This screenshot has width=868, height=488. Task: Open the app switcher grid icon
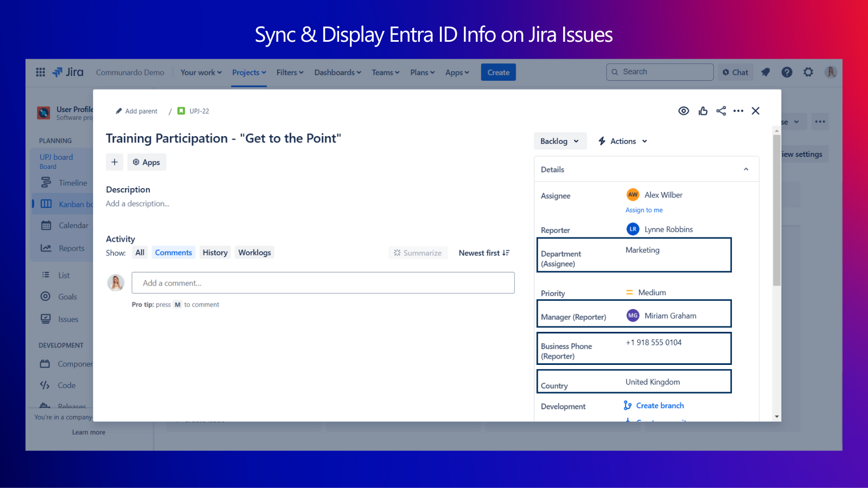pos(41,72)
